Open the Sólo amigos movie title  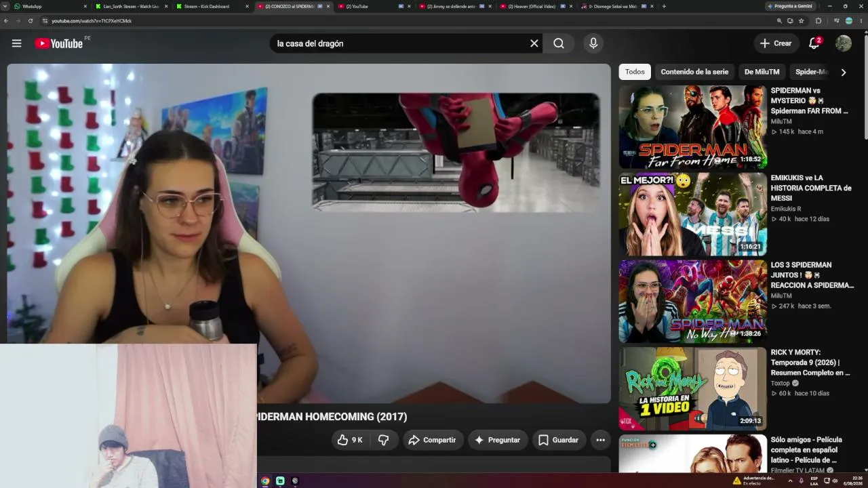807,450
